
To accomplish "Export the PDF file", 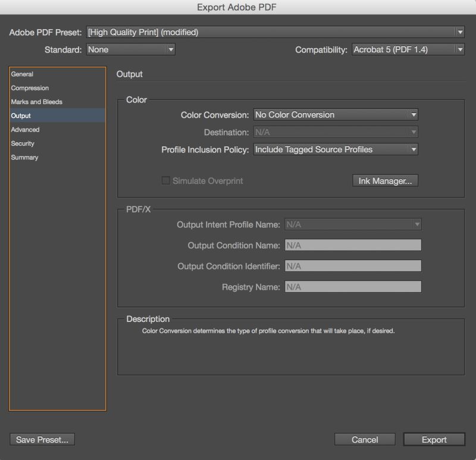I will point(433,439).
